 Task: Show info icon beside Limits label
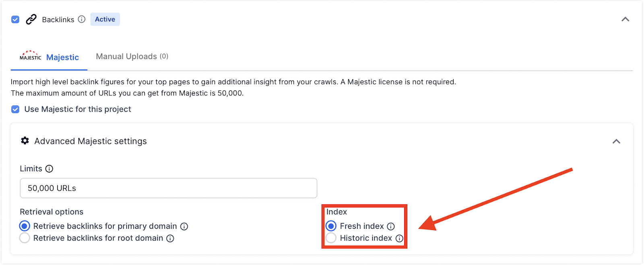[49, 169]
